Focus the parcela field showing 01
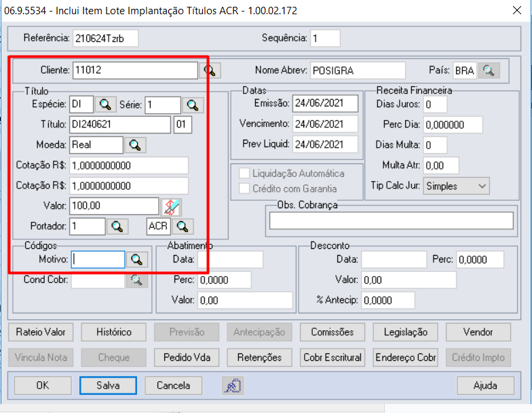The image size is (532, 413). pos(183,125)
